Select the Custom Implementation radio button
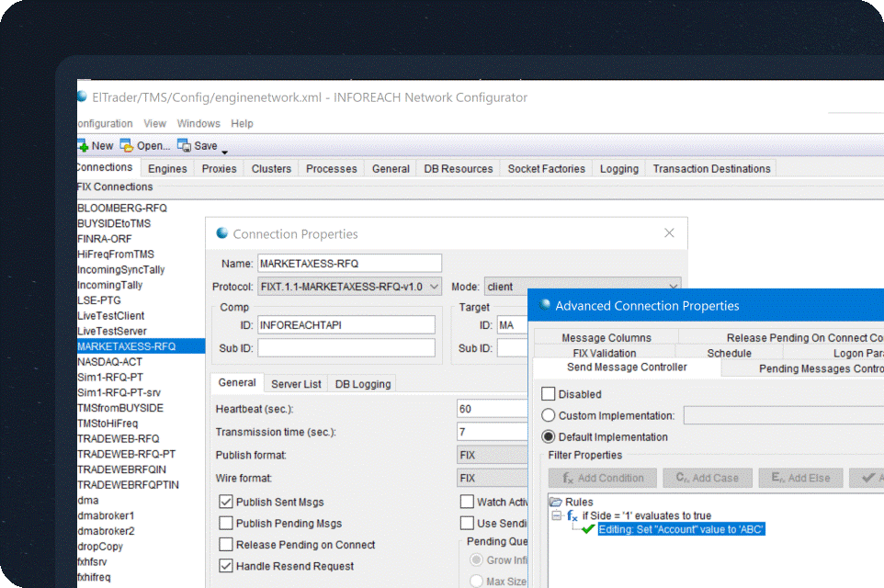884x588 pixels. 549,415
